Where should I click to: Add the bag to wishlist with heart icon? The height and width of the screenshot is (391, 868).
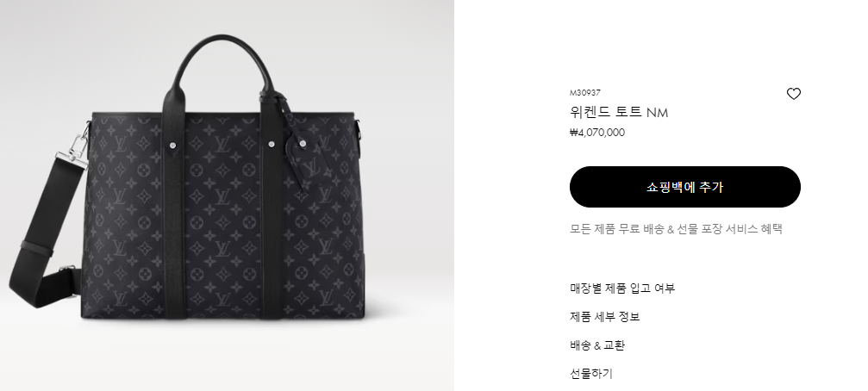(793, 94)
